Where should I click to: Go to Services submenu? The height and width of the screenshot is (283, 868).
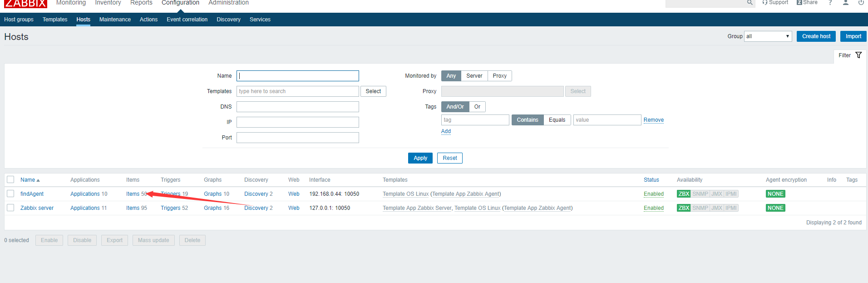(x=260, y=20)
